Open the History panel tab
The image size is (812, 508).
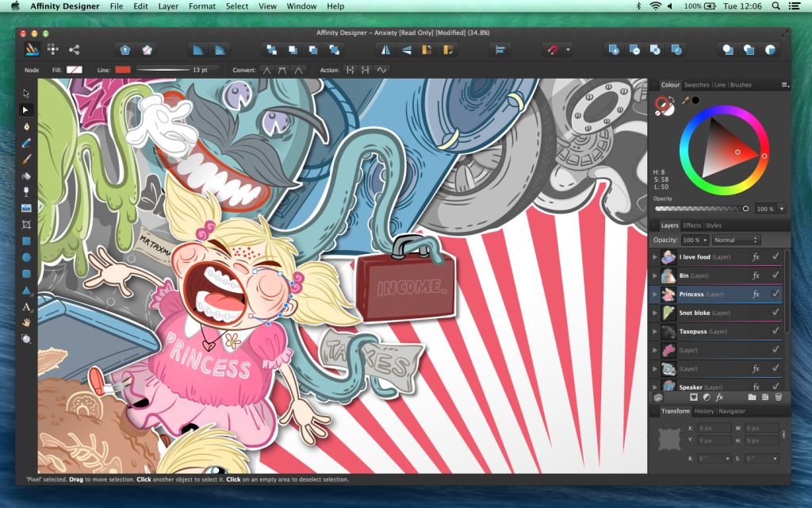click(x=703, y=411)
